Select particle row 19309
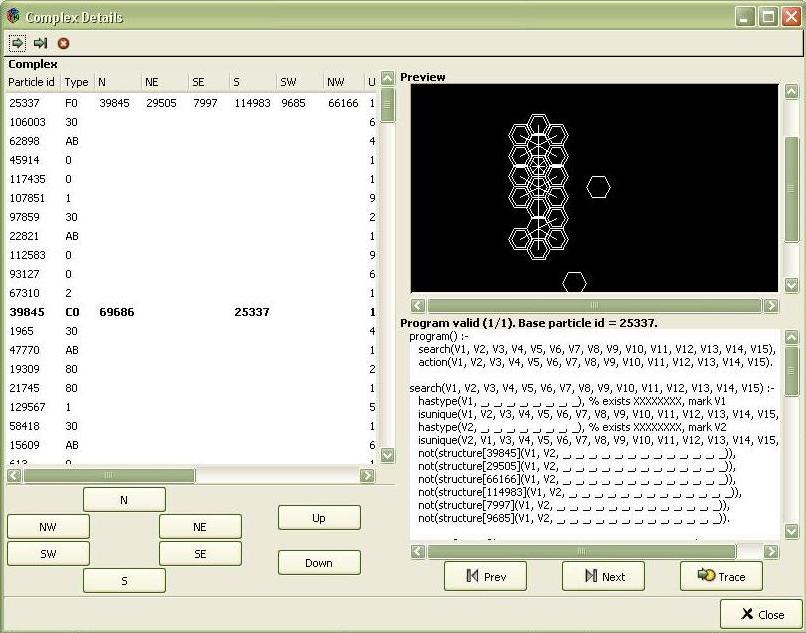Screen dimensions: 806x633 click(192, 369)
